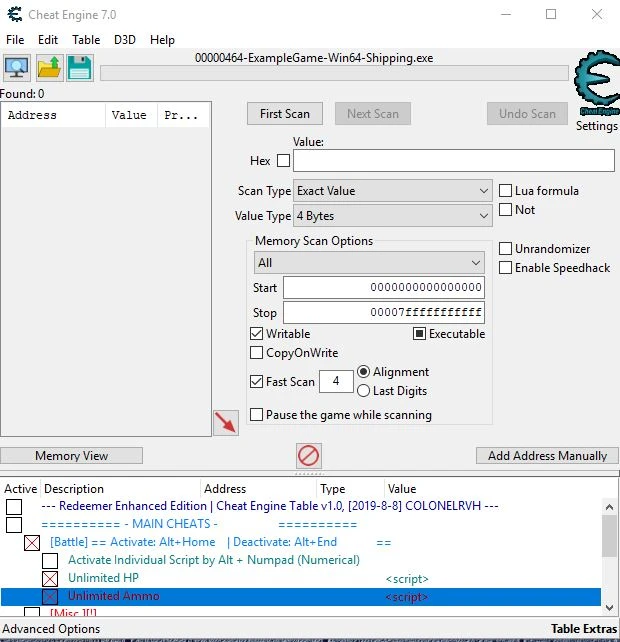This screenshot has width=620, height=642.
Task: Uncheck the Fast Scan option
Action: (x=256, y=382)
